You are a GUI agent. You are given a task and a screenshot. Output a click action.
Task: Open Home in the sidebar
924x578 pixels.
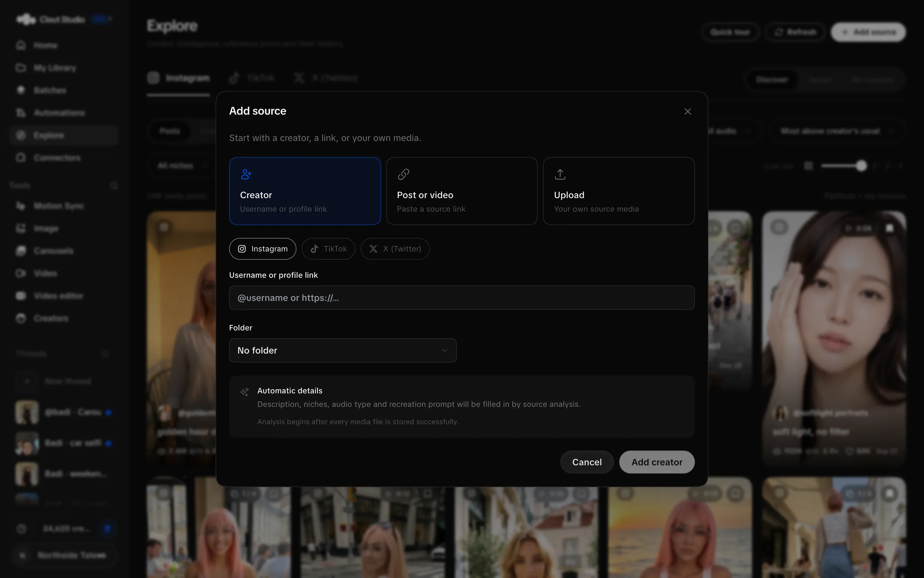pos(64,45)
